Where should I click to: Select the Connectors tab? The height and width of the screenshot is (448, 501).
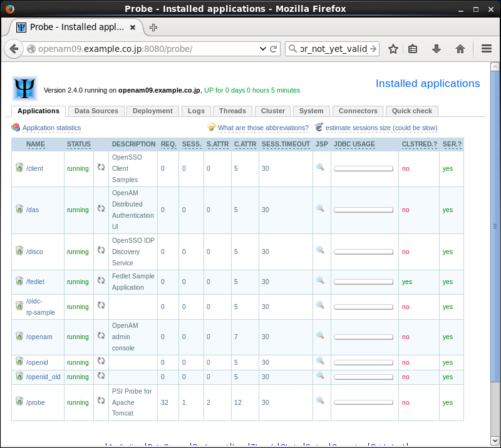[358, 111]
